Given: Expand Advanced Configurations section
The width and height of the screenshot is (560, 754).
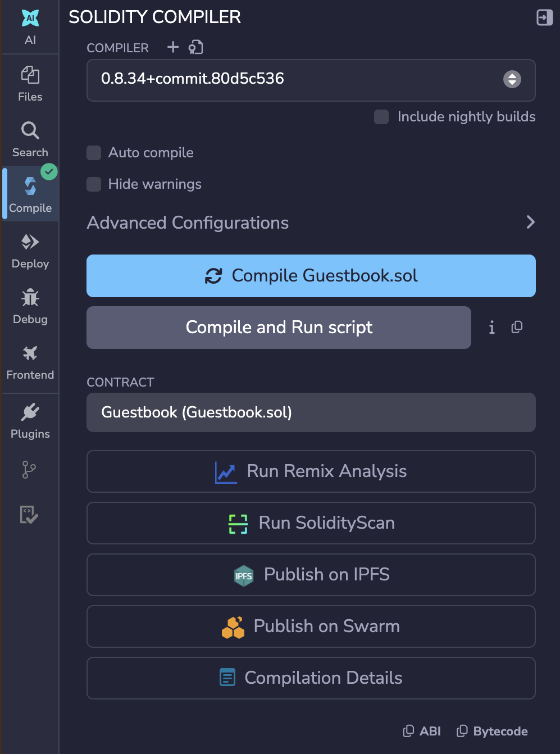Looking at the screenshot, I should click(311, 222).
